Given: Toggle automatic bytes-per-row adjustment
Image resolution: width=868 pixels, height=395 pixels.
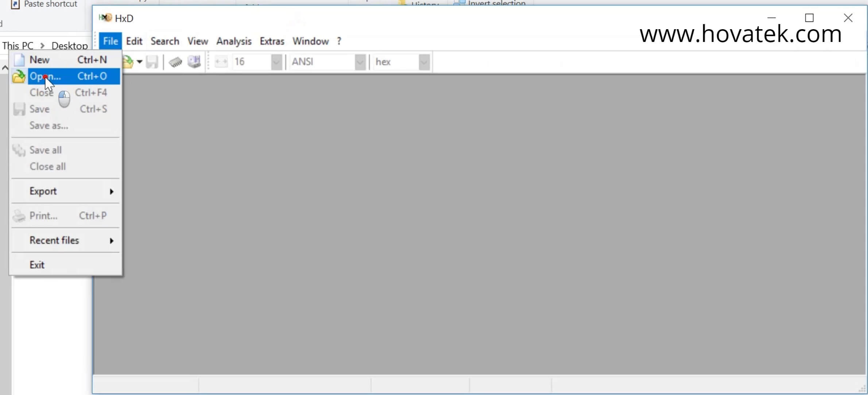Looking at the screenshot, I should [221, 62].
